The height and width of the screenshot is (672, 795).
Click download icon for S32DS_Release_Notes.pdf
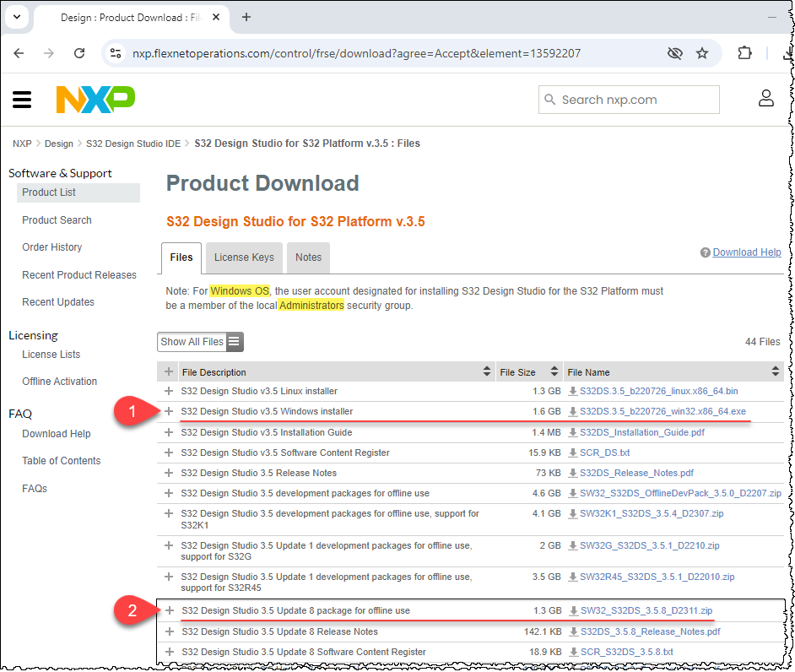tap(573, 474)
